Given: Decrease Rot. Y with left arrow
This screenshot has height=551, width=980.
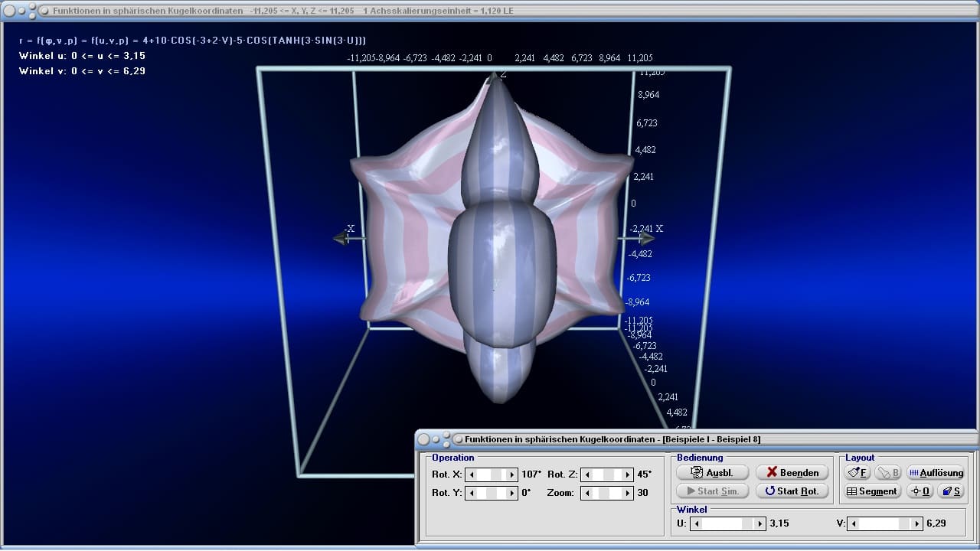Looking at the screenshot, I should 472,493.
